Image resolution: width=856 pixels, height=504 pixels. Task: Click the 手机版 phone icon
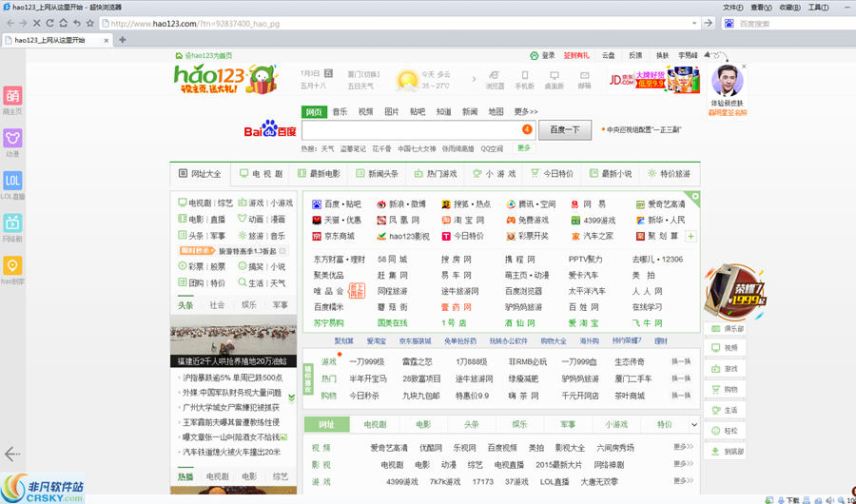point(525,75)
